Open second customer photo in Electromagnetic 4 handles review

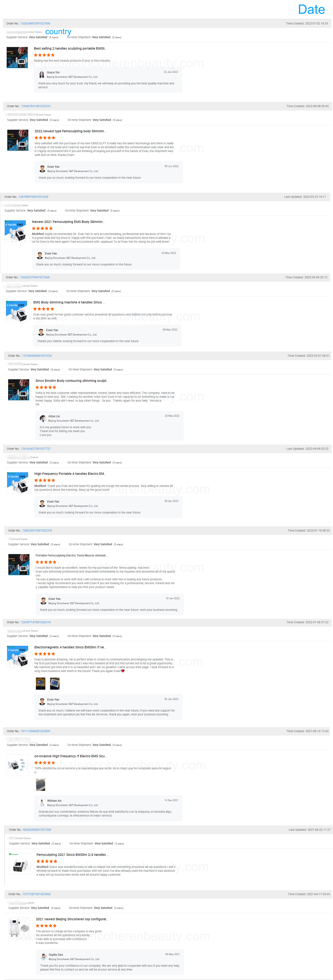[x=55, y=684]
